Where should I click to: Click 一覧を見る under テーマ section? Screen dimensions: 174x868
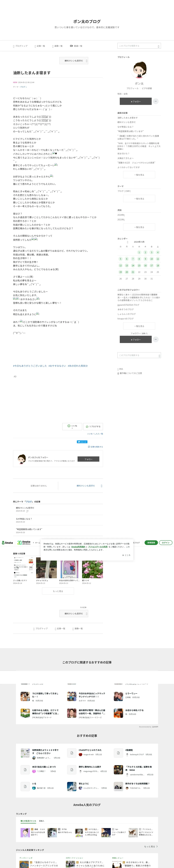[139, 198]
